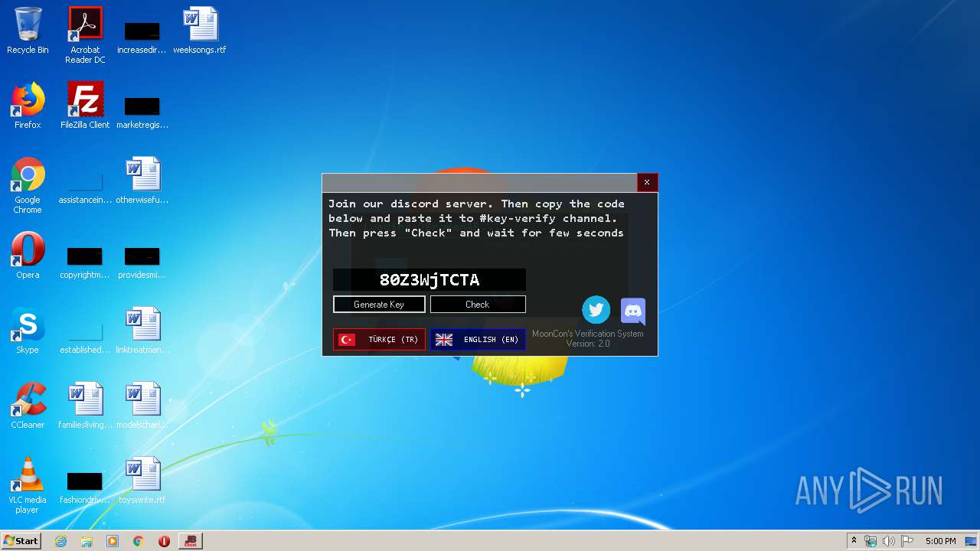Screen dimensions: 980x551
Task: Select the otherwisefu... Word document
Action: (142, 181)
